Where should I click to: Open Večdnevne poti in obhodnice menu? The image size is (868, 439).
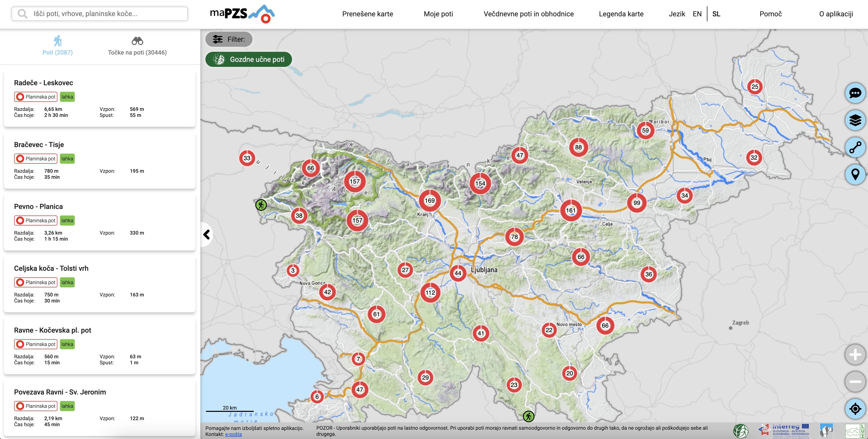click(529, 14)
